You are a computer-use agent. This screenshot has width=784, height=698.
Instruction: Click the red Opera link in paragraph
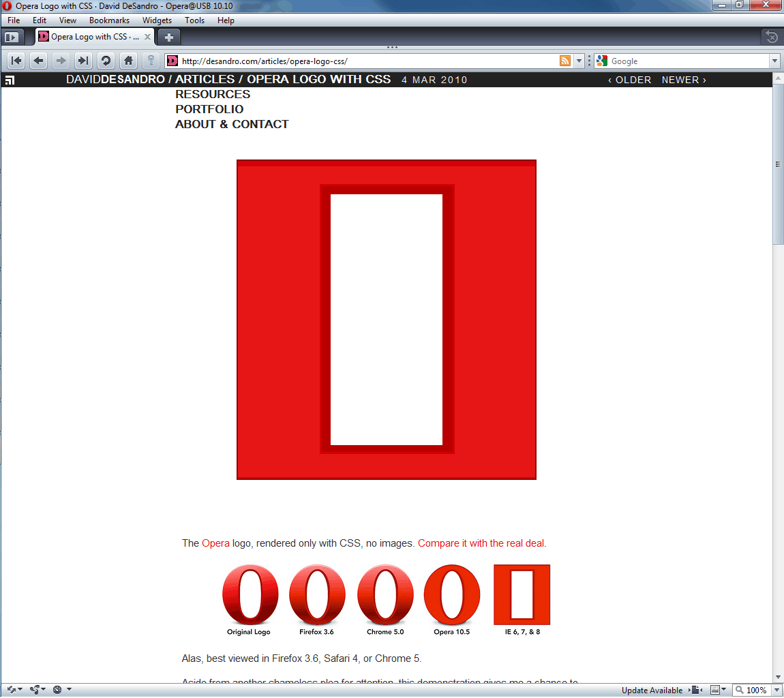coord(215,543)
